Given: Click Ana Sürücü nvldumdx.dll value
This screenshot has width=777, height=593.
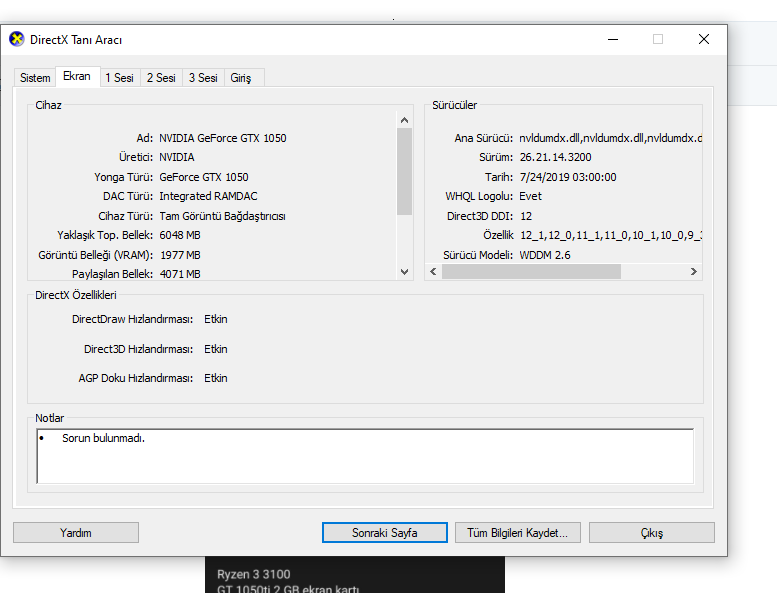Looking at the screenshot, I should pyautogui.click(x=610, y=138).
